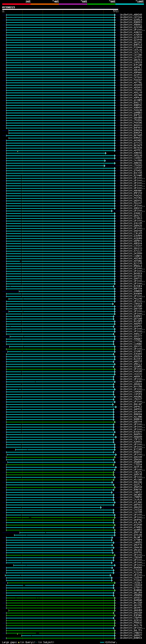This screenshot has height=644, width=146.
Task: Open hit UniRef100_A8HS48
Action: (131, 15)
